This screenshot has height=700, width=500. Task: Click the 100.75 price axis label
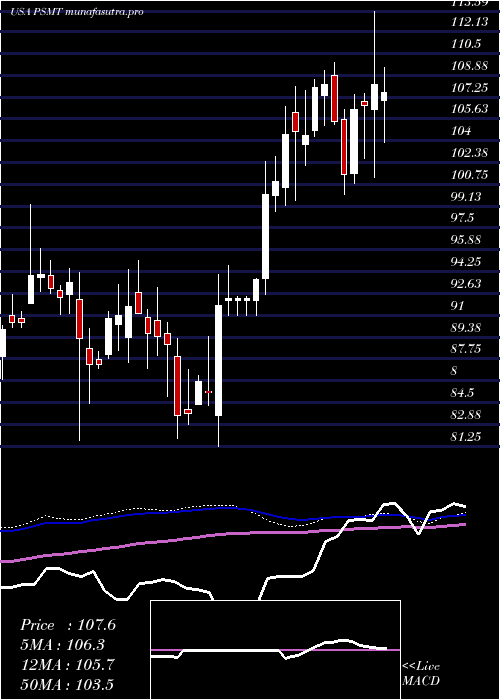(469, 175)
